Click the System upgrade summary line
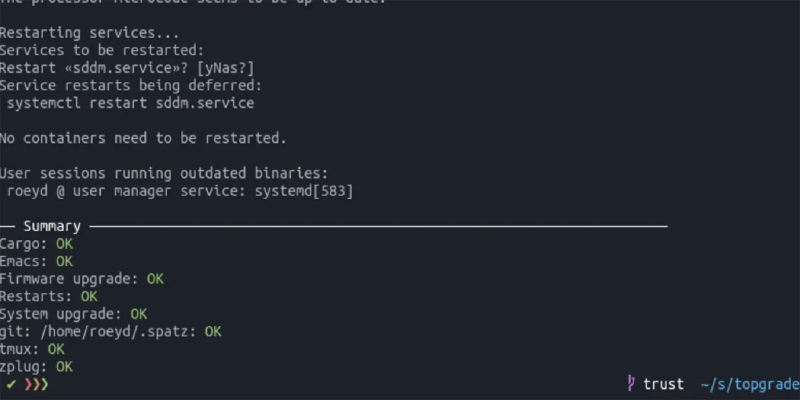Viewport: 800px width, 400px height. (73, 313)
